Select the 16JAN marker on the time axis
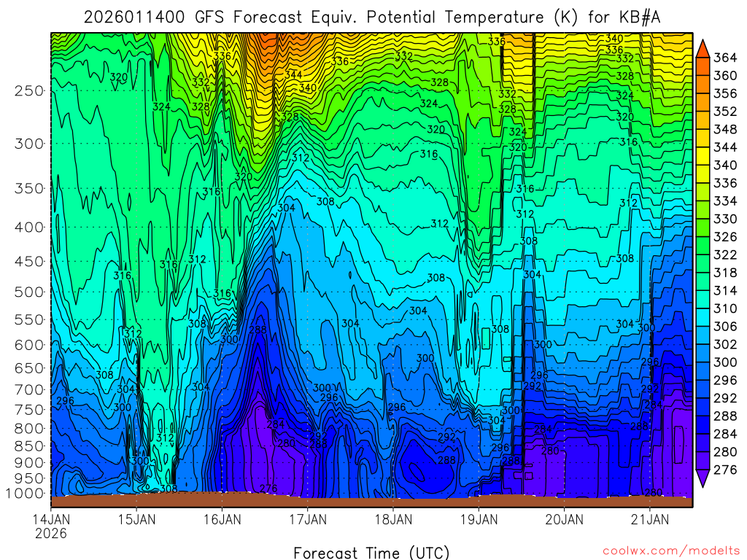 [222, 520]
